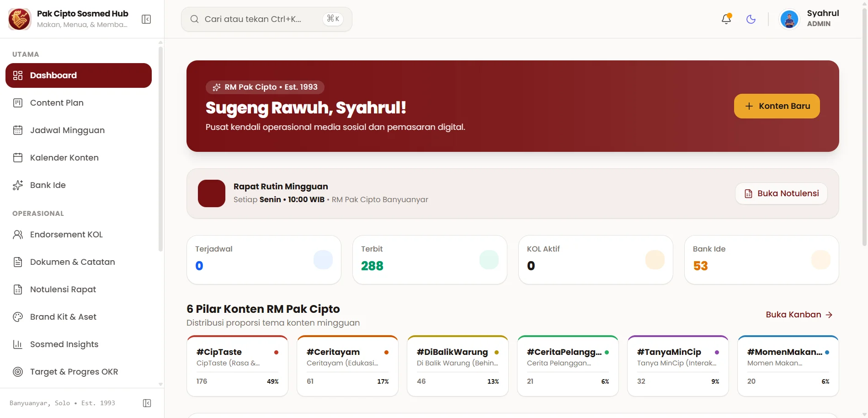Image resolution: width=868 pixels, height=418 pixels.
Task: Open meeting notes via Buka Notulensi
Action: point(782,193)
